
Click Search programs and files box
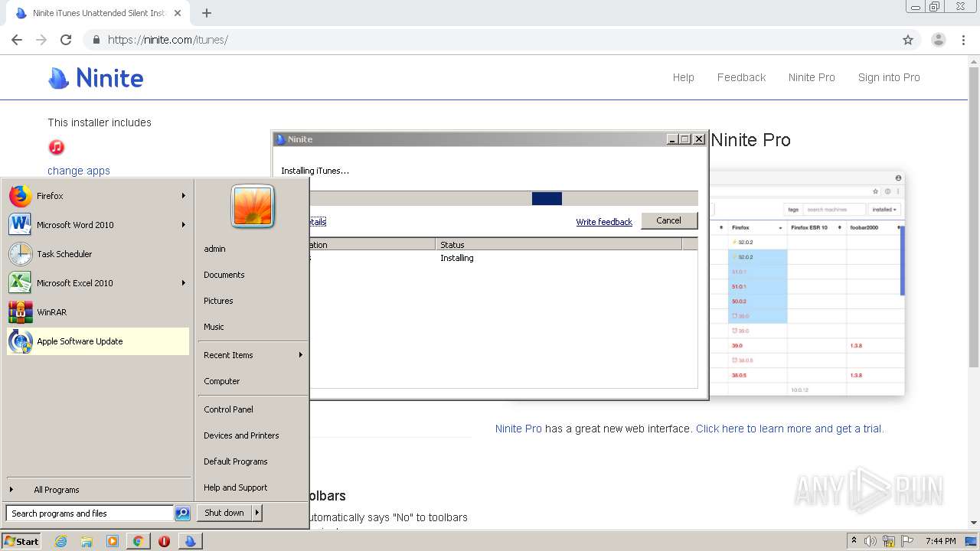point(90,514)
